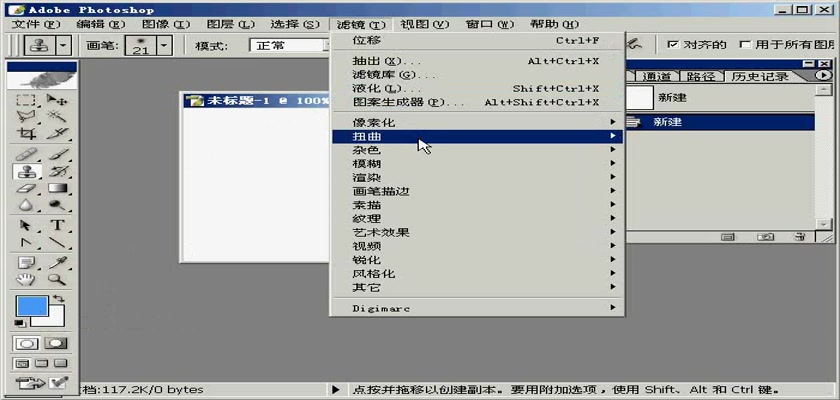Image resolution: width=840 pixels, height=400 pixels.
Task: Open the tool preset picker dropdown
Action: tap(65, 46)
